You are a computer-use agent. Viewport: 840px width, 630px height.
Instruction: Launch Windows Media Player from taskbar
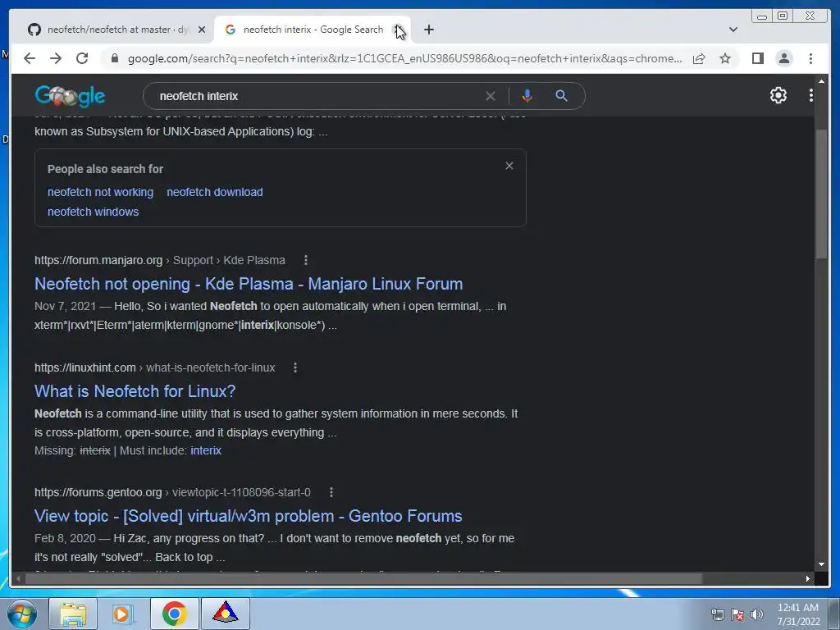[x=122, y=614]
